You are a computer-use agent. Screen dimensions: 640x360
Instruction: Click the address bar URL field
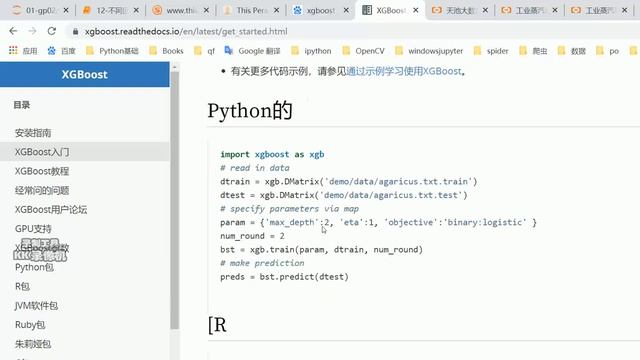pos(186,31)
